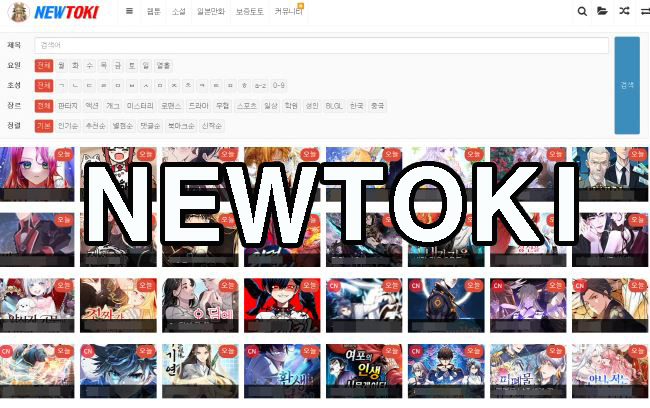
Task: Sort by 별점순
Action: click(123, 126)
